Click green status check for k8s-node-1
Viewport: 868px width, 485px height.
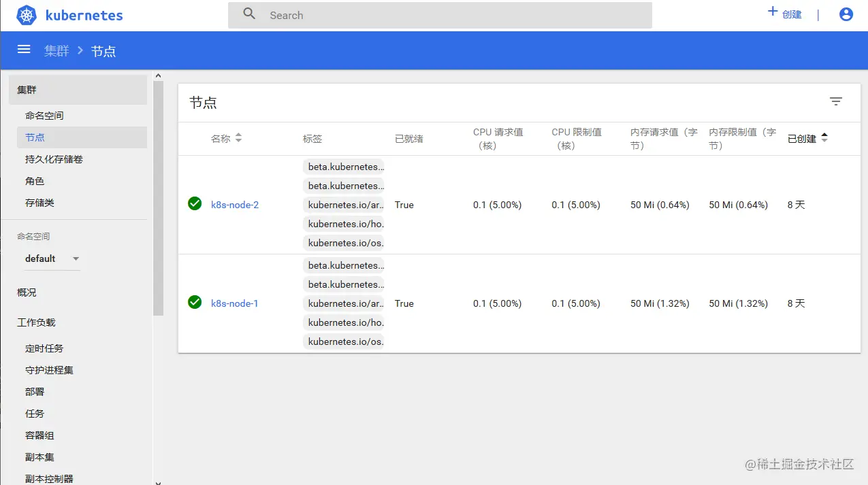[195, 302]
